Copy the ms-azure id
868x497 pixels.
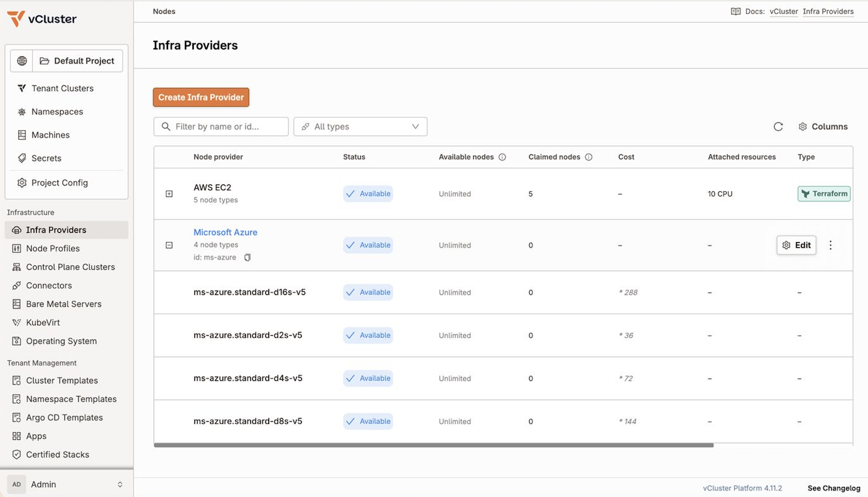point(247,257)
